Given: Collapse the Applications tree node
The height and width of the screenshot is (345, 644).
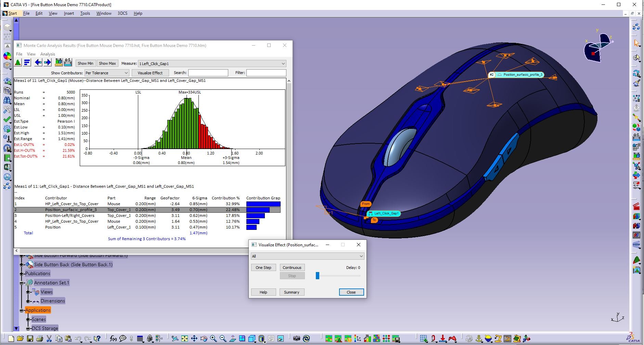Looking at the screenshot, I should (22, 310).
